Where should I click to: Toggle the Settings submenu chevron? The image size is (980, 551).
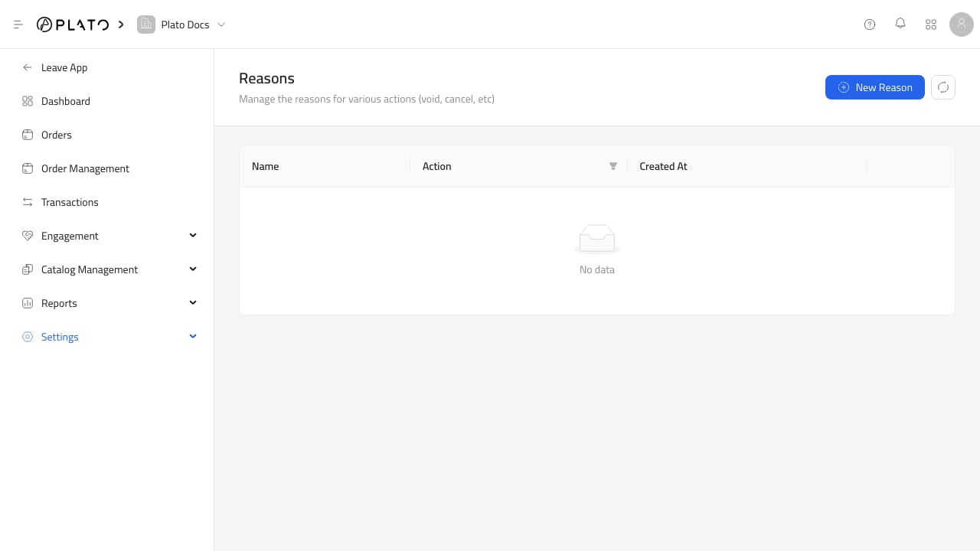pos(193,336)
